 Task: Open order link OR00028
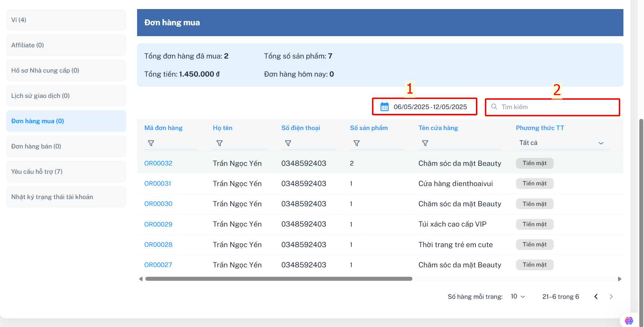tap(158, 245)
